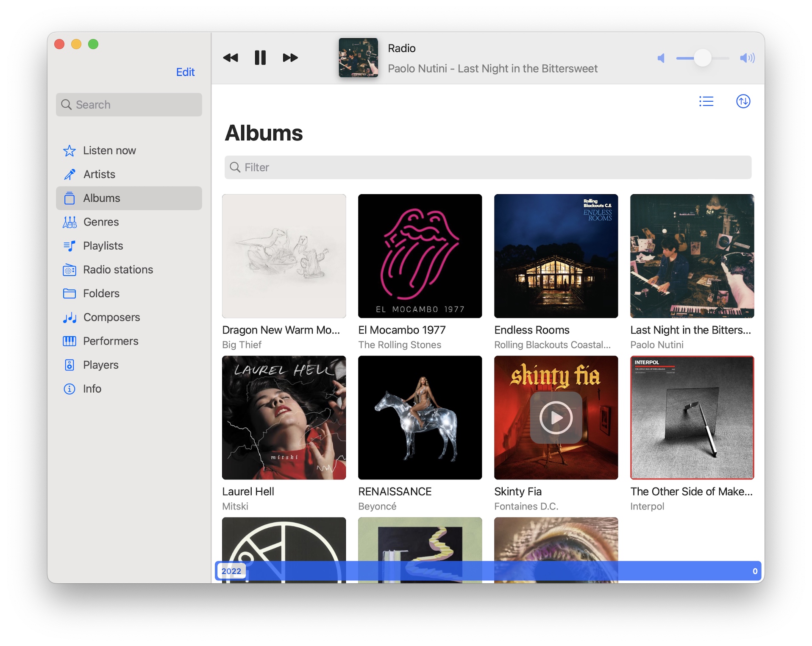Click the Paolo Nutini artist label under album
The width and height of the screenshot is (812, 646).
click(x=656, y=345)
